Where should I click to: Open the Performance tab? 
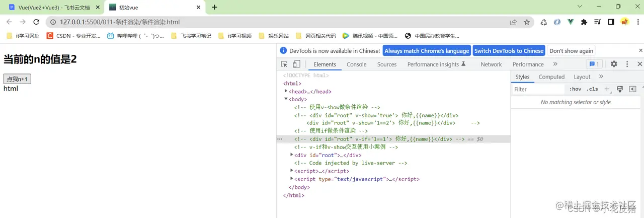tap(528, 64)
